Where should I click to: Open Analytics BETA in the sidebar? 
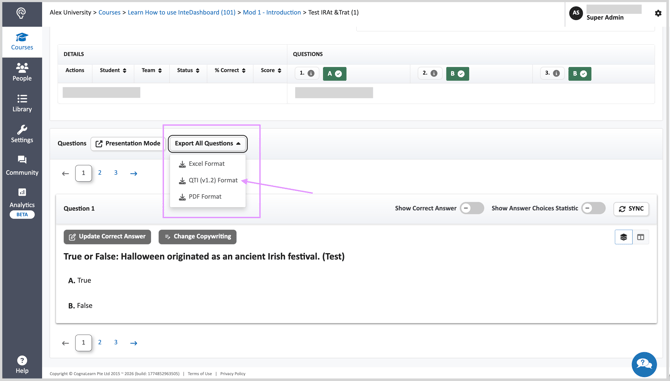click(22, 203)
